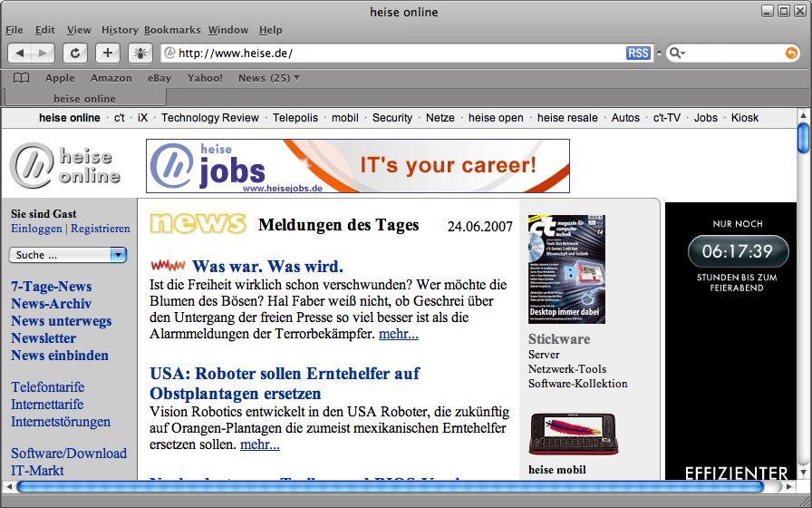Open the IT-Markt link
This screenshot has height=508, width=812.
click(37, 470)
